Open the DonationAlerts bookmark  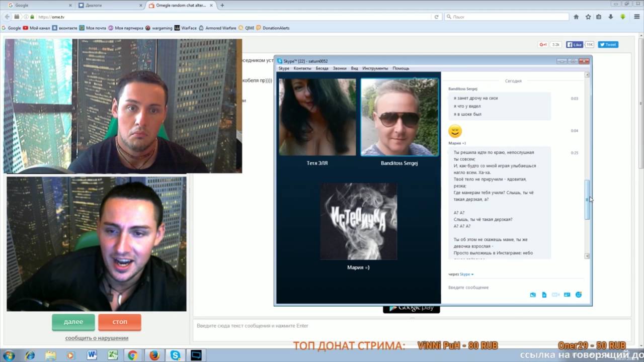(x=273, y=28)
